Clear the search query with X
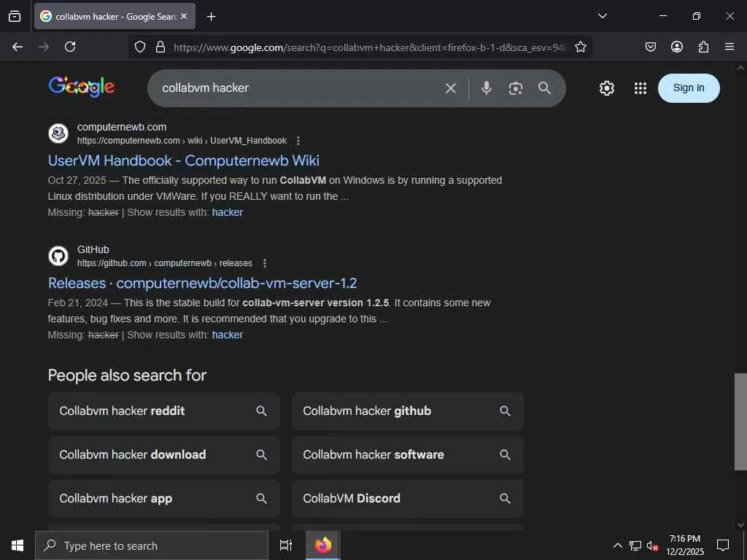The height and width of the screenshot is (560, 747). 451,88
